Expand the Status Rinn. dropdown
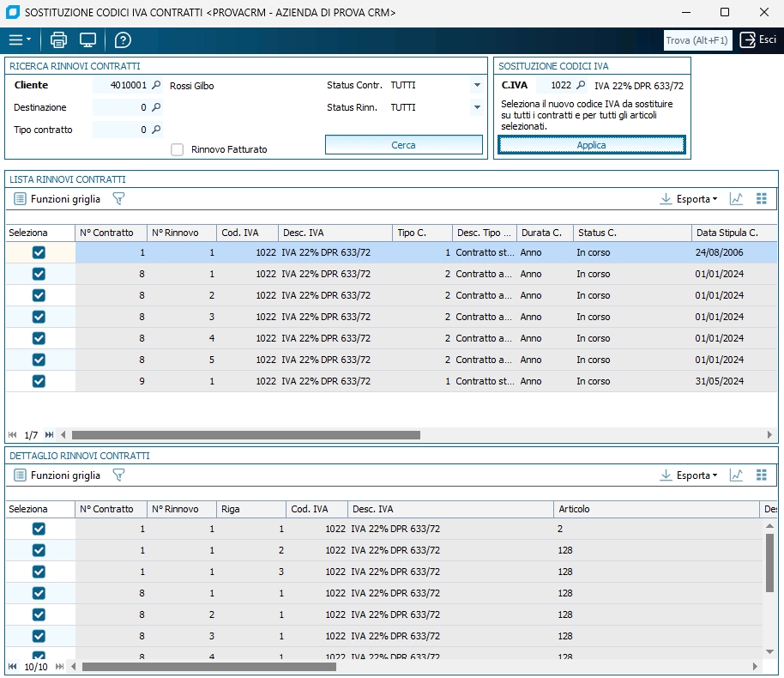The height and width of the screenshot is (678, 784). [x=477, y=108]
